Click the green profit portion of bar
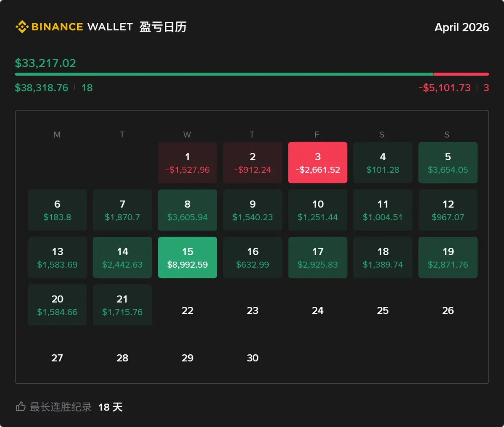 click(x=224, y=74)
